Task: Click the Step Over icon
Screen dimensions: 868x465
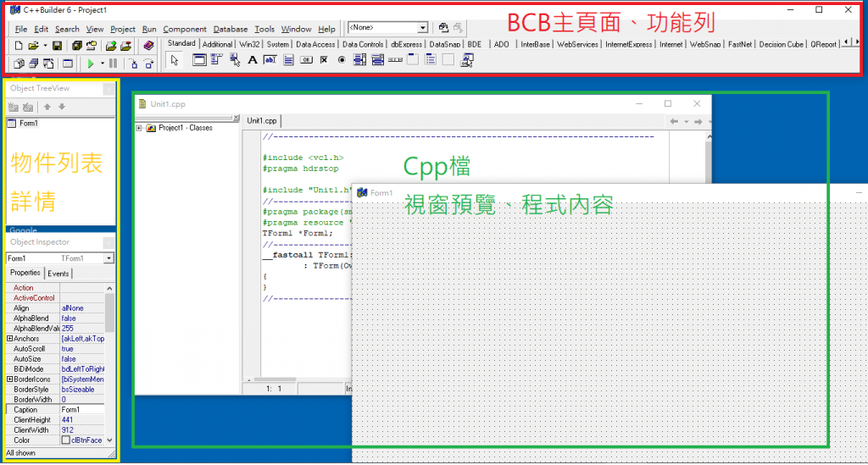Action: [149, 64]
